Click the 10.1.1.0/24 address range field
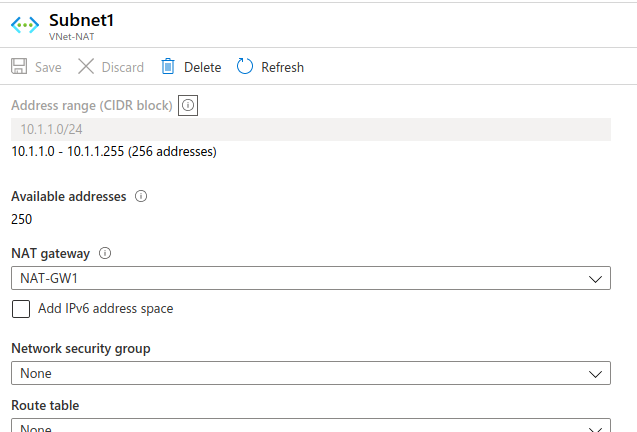 311,130
